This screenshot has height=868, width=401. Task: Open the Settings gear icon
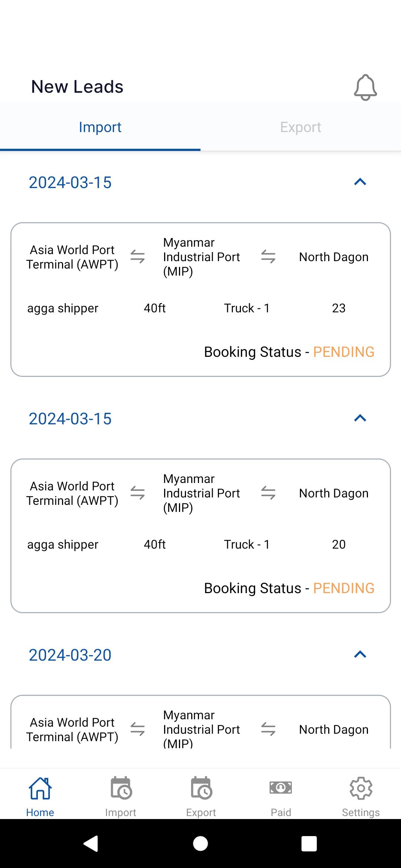[x=361, y=788]
